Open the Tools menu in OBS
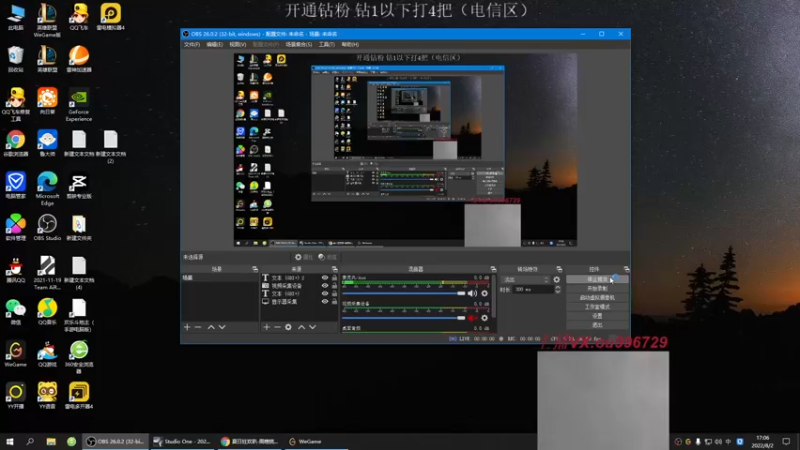800x450 pixels. coord(327,44)
